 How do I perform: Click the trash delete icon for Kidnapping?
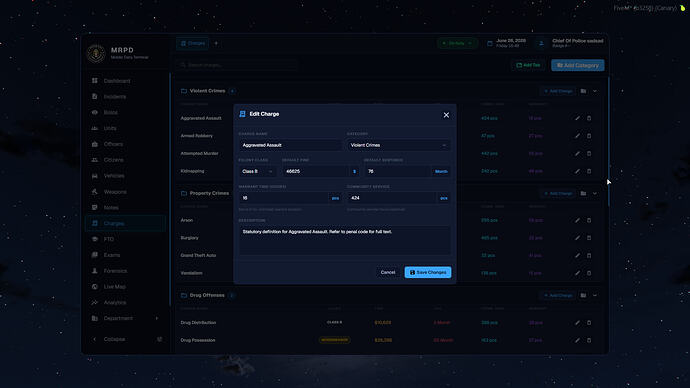click(x=589, y=171)
